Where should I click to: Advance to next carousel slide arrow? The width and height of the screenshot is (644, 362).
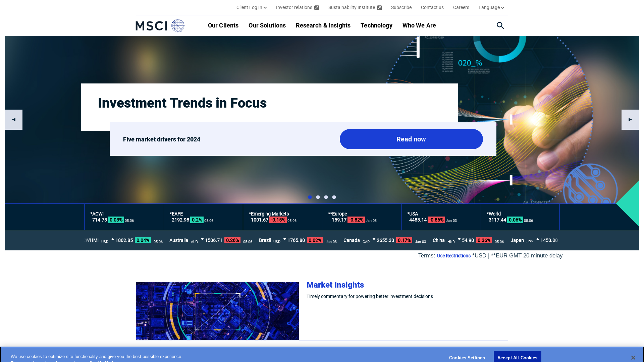coord(630,120)
